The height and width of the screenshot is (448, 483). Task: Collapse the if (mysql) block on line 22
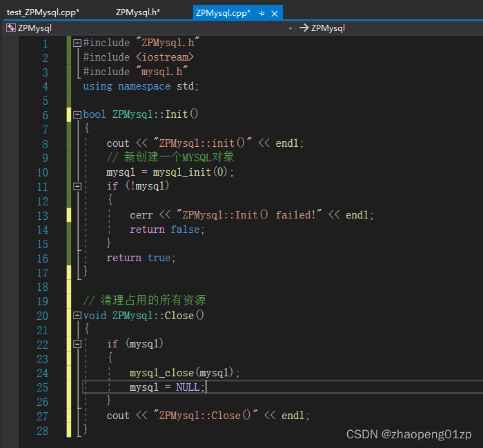click(77, 344)
